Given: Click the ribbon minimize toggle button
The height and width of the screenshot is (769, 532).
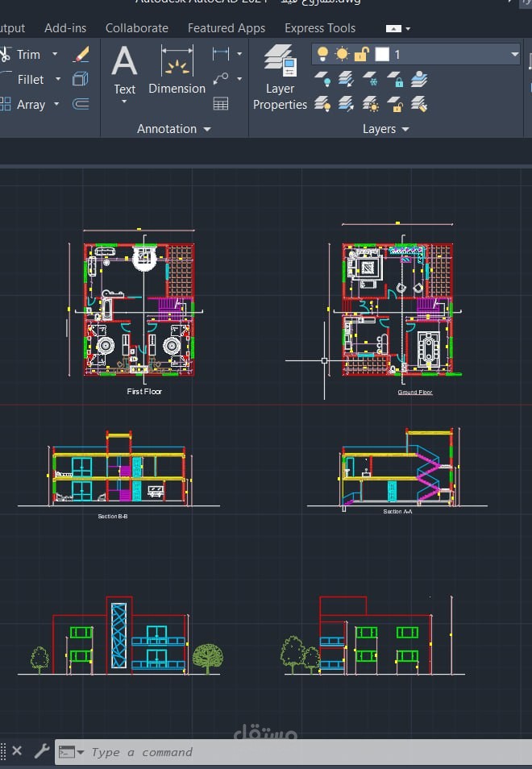Looking at the screenshot, I should click(393, 28).
